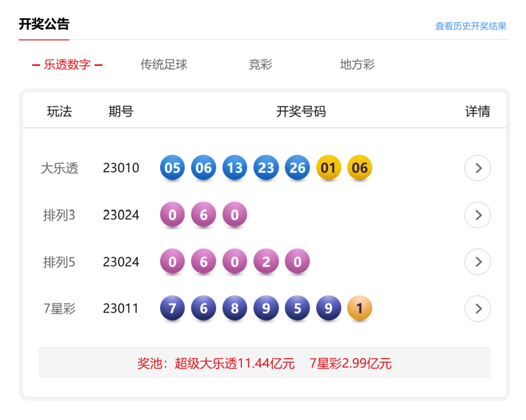Screen dimensions: 526x420
Task: Click the 7星彩 game name
Action: coord(59,308)
